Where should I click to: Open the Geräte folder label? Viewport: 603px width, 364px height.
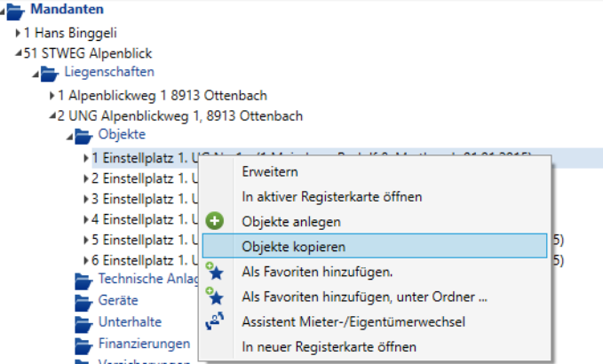click(x=118, y=300)
